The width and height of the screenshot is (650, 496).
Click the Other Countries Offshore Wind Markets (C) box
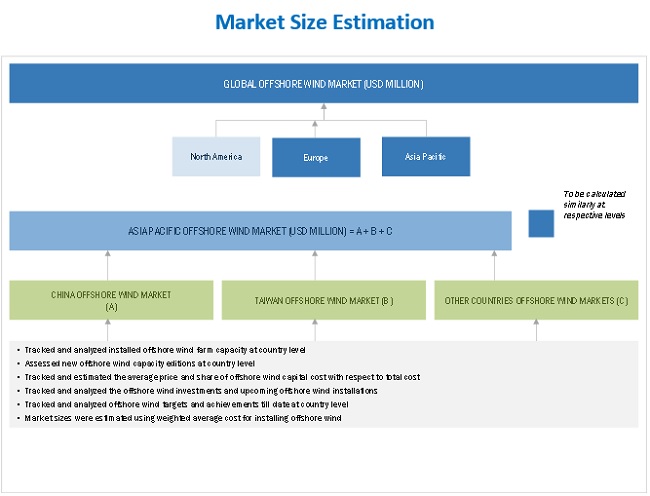coord(536,300)
